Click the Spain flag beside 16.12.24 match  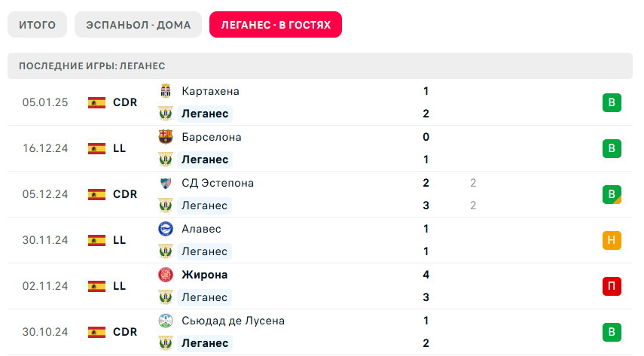[x=96, y=148]
